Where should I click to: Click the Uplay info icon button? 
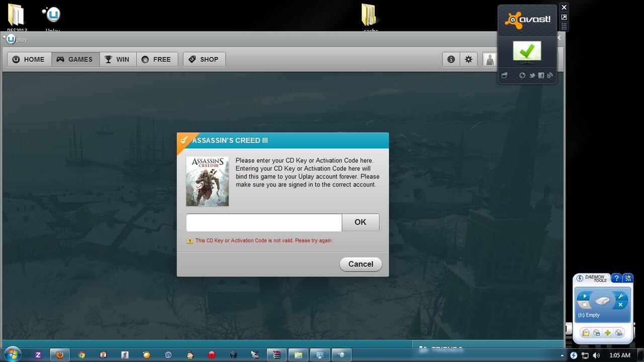click(x=451, y=59)
